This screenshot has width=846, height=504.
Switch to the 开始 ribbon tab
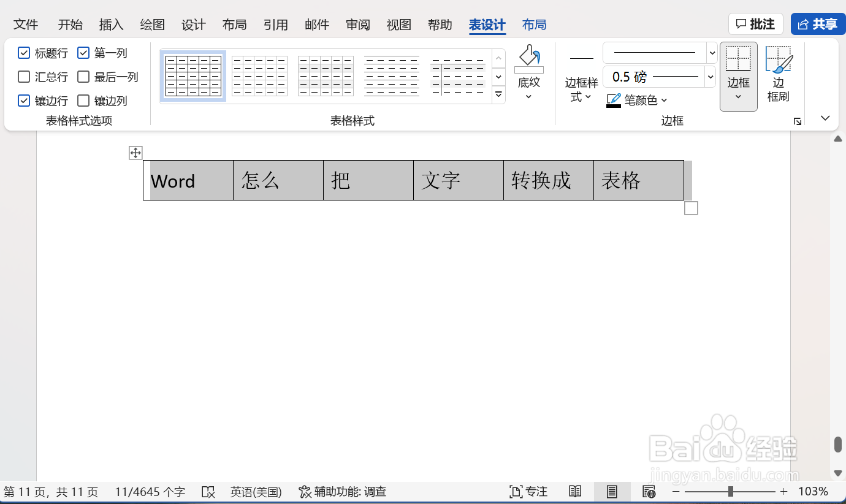(x=70, y=25)
